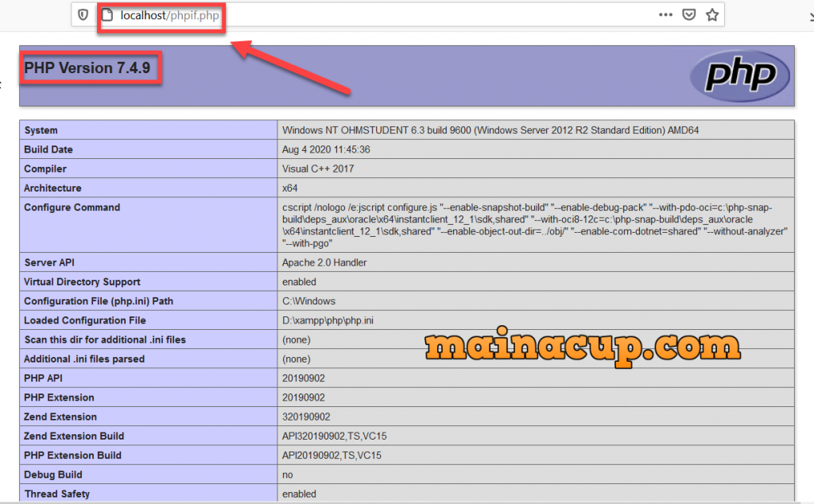814x504 pixels.
Task: Select the System row label
Action: coord(41,130)
